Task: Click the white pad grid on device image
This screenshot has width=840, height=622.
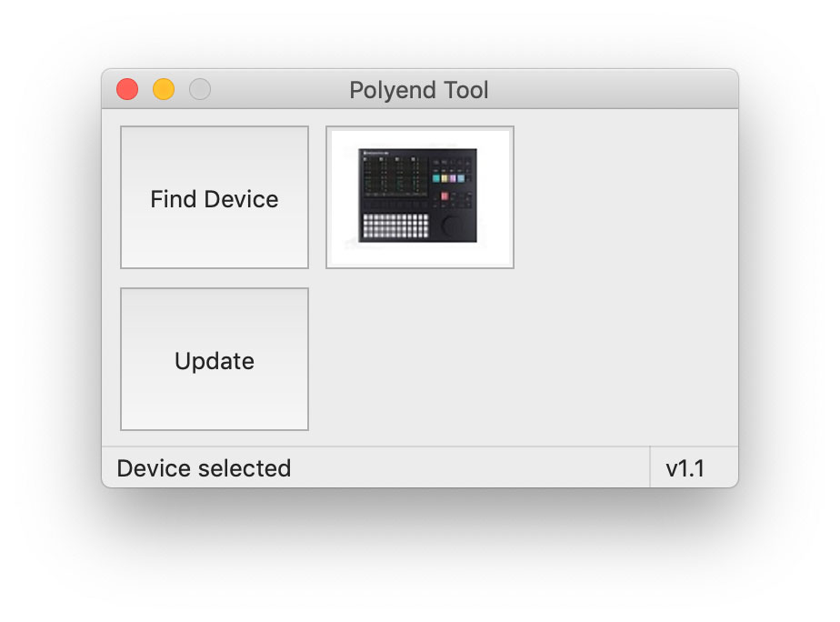Action: [x=395, y=226]
